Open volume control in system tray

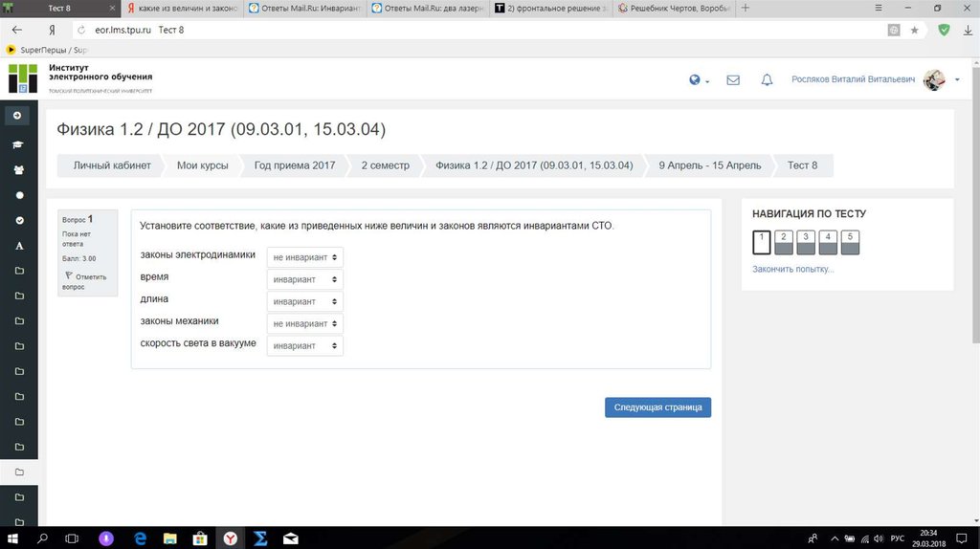[879, 538]
